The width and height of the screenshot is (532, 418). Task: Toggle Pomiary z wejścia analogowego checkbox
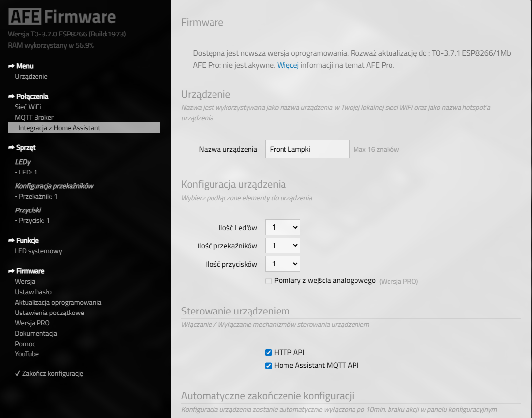pos(268,281)
